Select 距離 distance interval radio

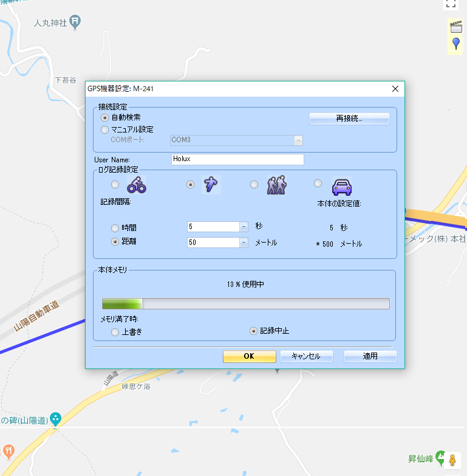(115, 241)
